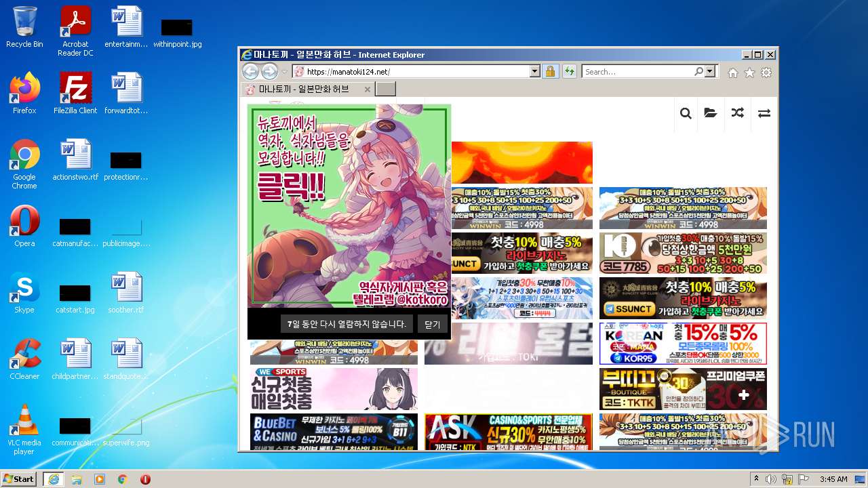Click the Refresh page icon
Screen dimensions: 868x488
point(569,71)
